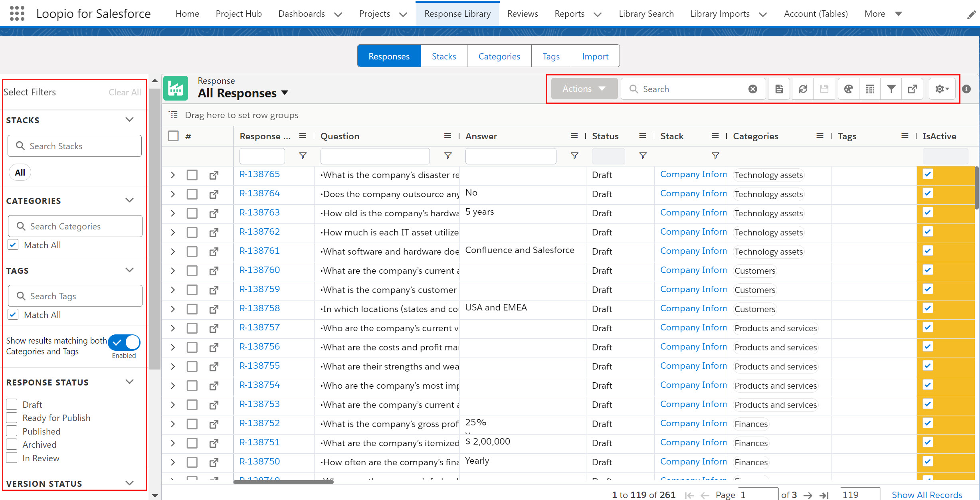
Task: Click the Response object factory icon
Action: pyautogui.click(x=175, y=88)
